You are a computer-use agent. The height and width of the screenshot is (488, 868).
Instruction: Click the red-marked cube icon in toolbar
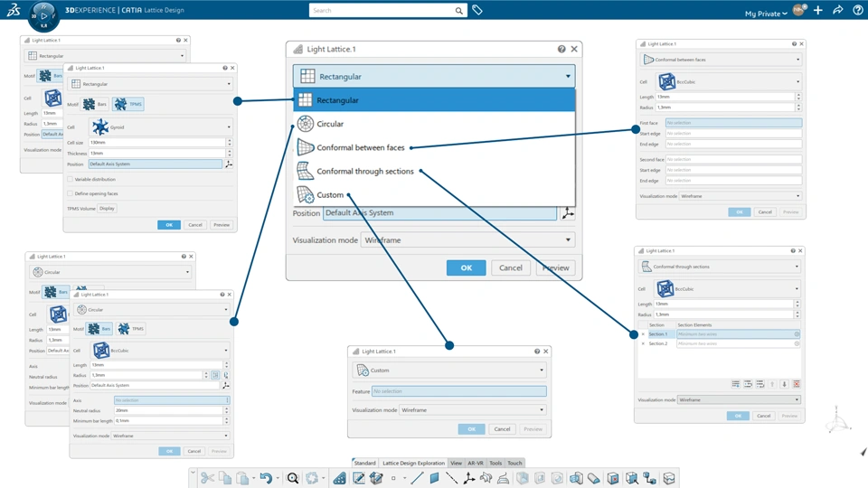coord(613,478)
